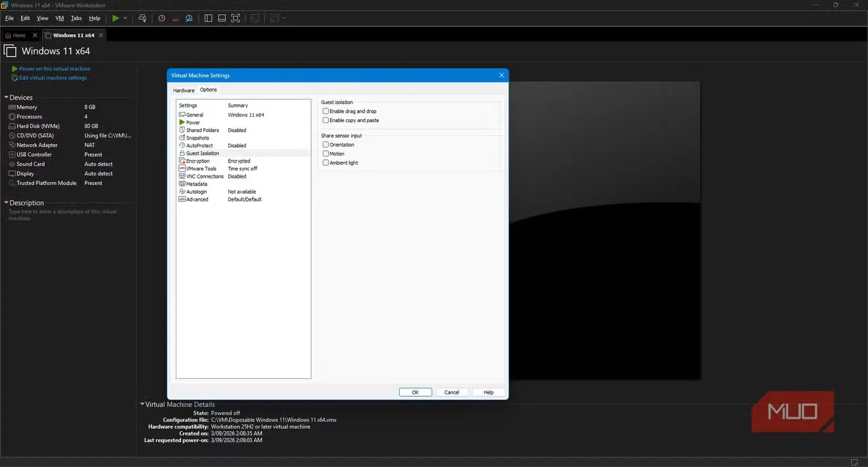Image resolution: width=868 pixels, height=467 pixels.
Task: Click OK in Virtual Machine Settings
Action: click(416, 392)
